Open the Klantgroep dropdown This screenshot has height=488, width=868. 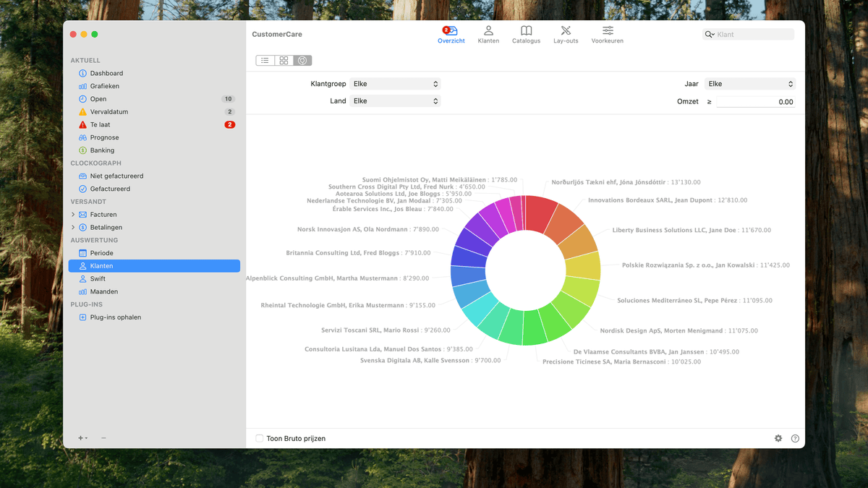tap(395, 84)
